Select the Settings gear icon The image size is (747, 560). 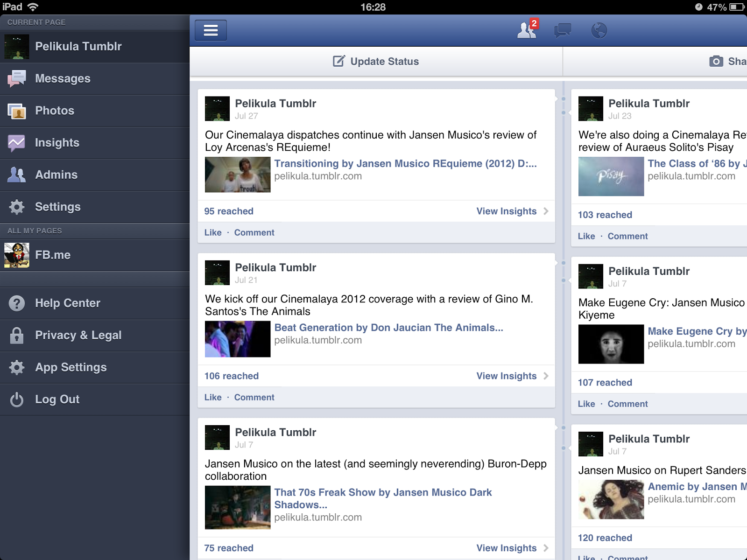tap(17, 207)
